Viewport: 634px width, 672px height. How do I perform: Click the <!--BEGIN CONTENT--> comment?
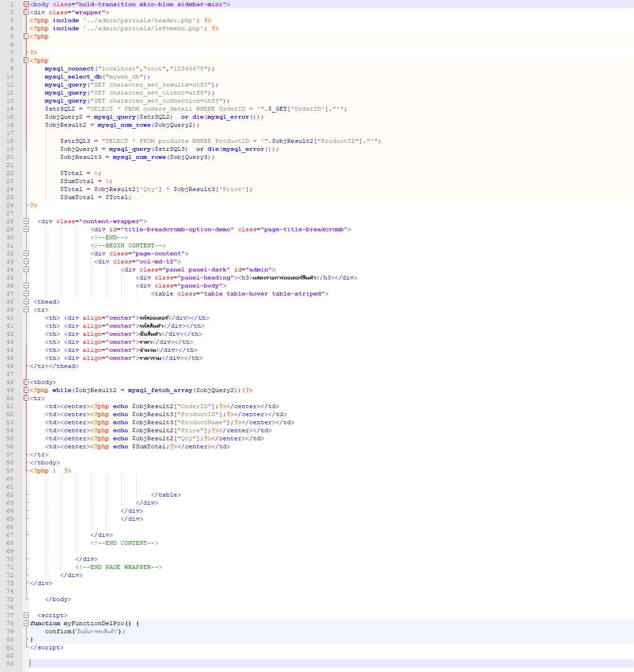(128, 245)
